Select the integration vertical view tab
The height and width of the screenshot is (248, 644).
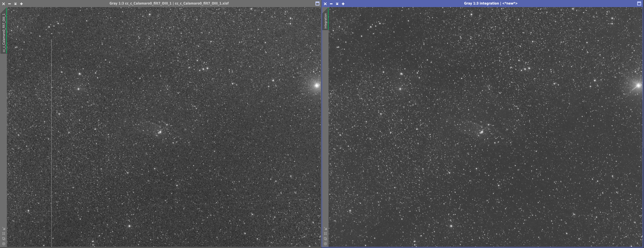coord(325,21)
